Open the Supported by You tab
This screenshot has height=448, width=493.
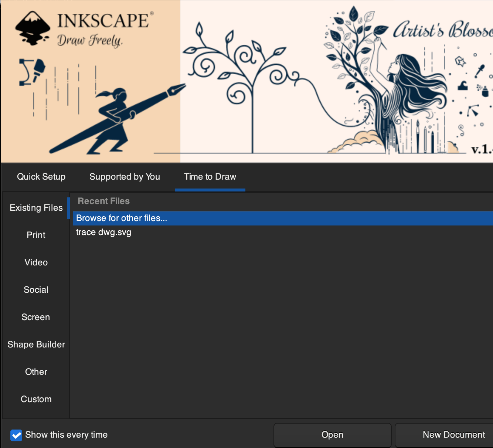(125, 177)
